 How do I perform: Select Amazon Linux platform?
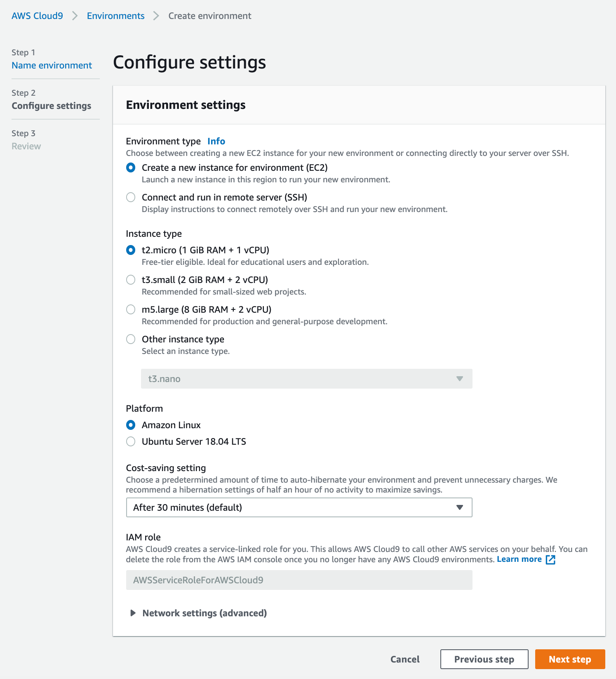click(x=131, y=425)
